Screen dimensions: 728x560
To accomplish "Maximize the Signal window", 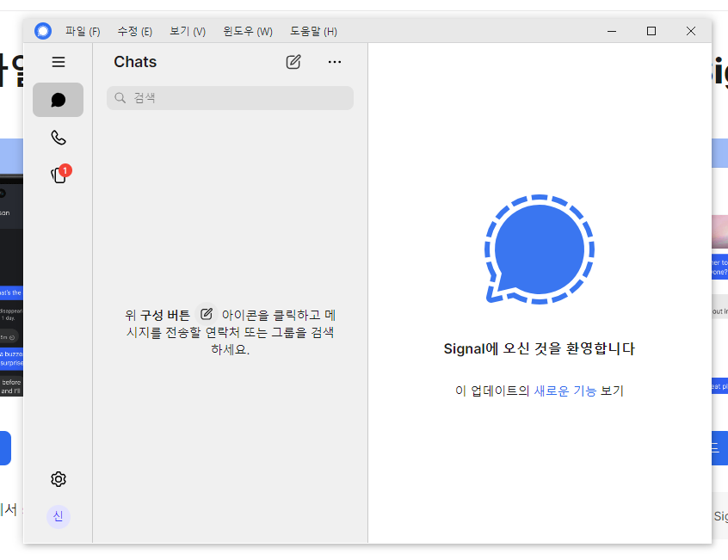I will [651, 31].
